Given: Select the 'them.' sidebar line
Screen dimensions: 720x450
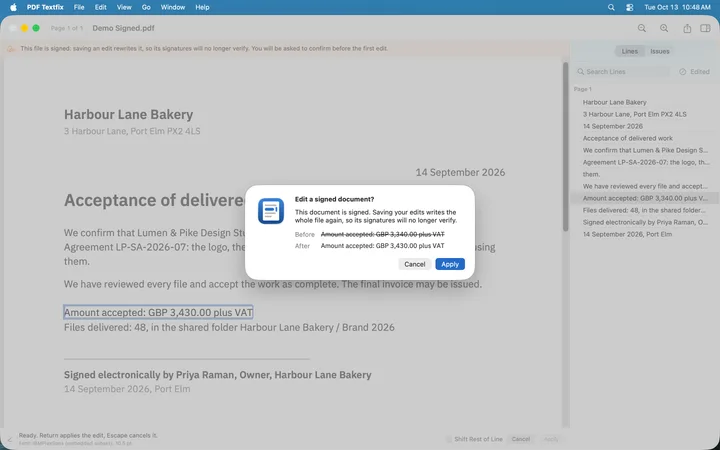Looking at the screenshot, I should tap(591, 174).
